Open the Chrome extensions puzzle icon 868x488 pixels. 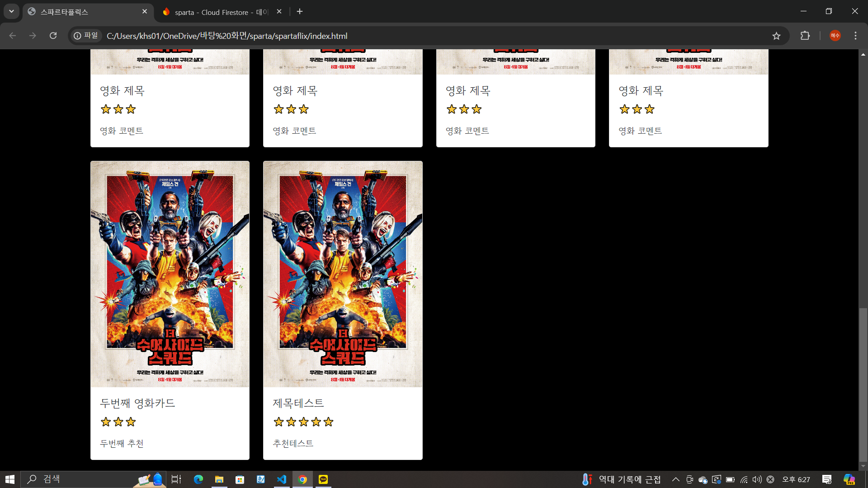pos(805,36)
